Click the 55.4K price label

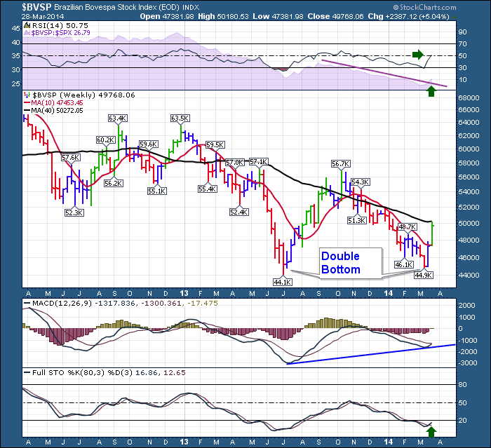[x=208, y=189]
